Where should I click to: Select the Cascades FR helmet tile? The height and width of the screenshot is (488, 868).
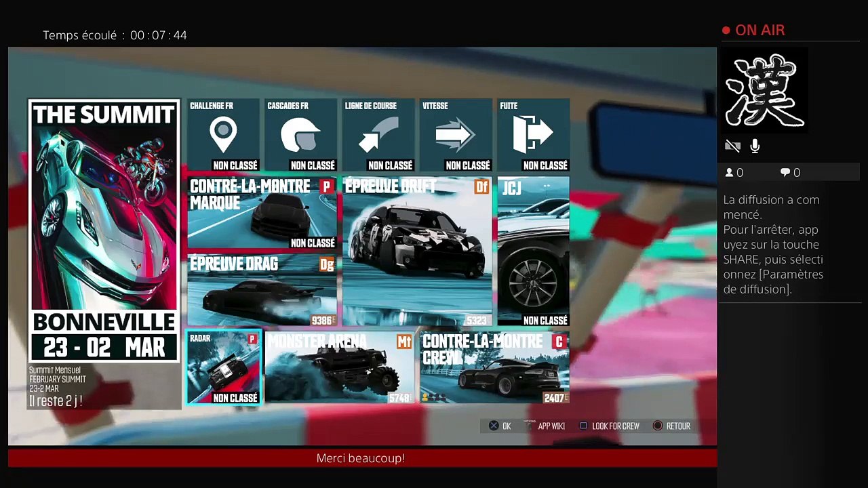pyautogui.click(x=301, y=135)
